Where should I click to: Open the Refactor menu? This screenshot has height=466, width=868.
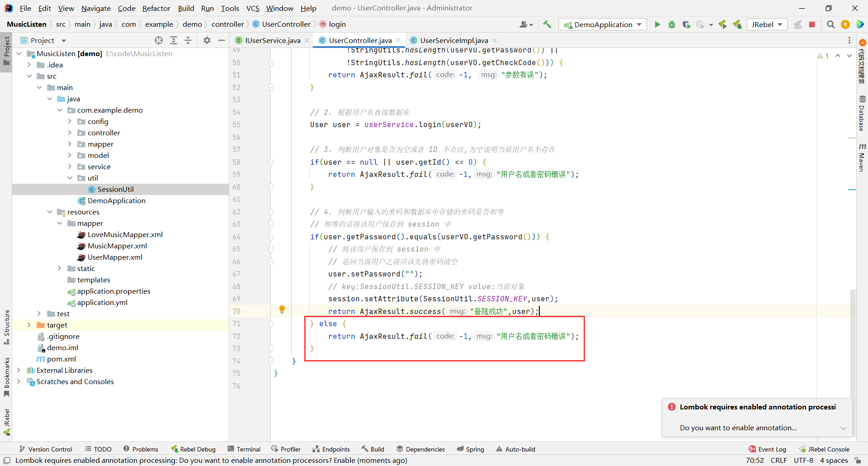pyautogui.click(x=156, y=8)
